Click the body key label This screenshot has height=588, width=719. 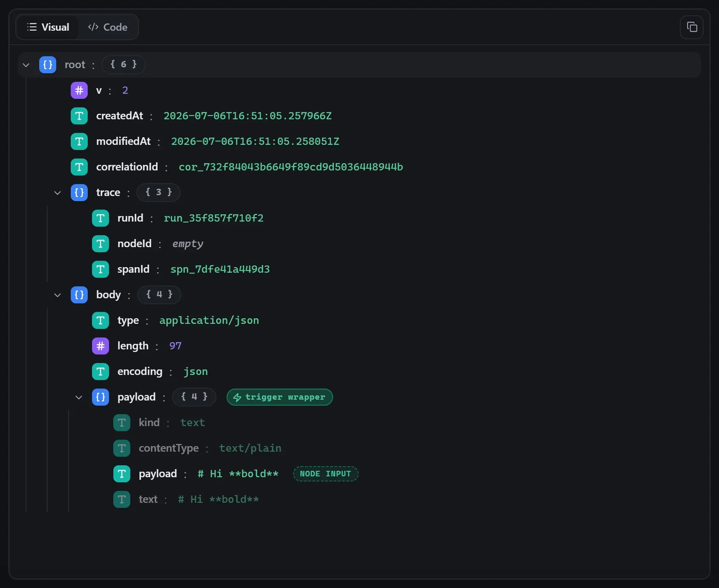(109, 295)
